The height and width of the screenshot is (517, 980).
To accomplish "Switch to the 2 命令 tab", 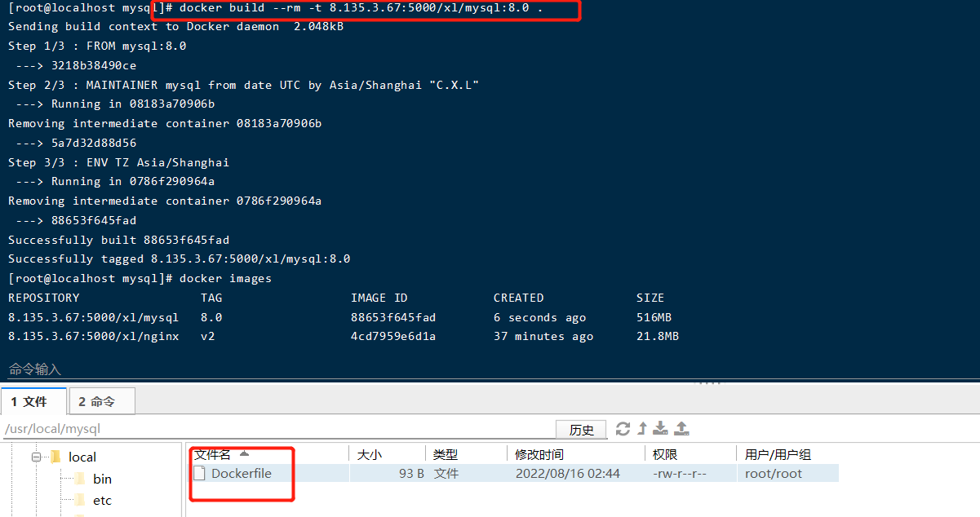I will point(101,400).
